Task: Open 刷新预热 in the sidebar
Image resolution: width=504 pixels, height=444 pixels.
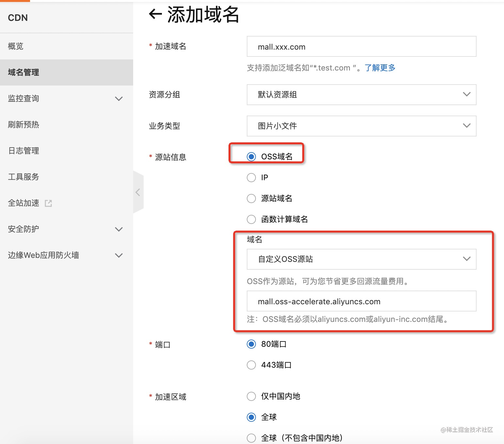Action: tap(23, 124)
